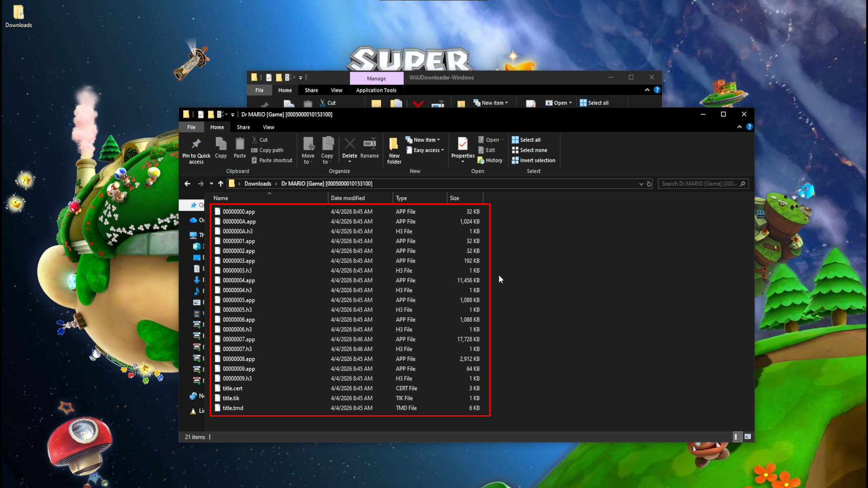Open the View ribbon tab
868x488 pixels.
(269, 127)
